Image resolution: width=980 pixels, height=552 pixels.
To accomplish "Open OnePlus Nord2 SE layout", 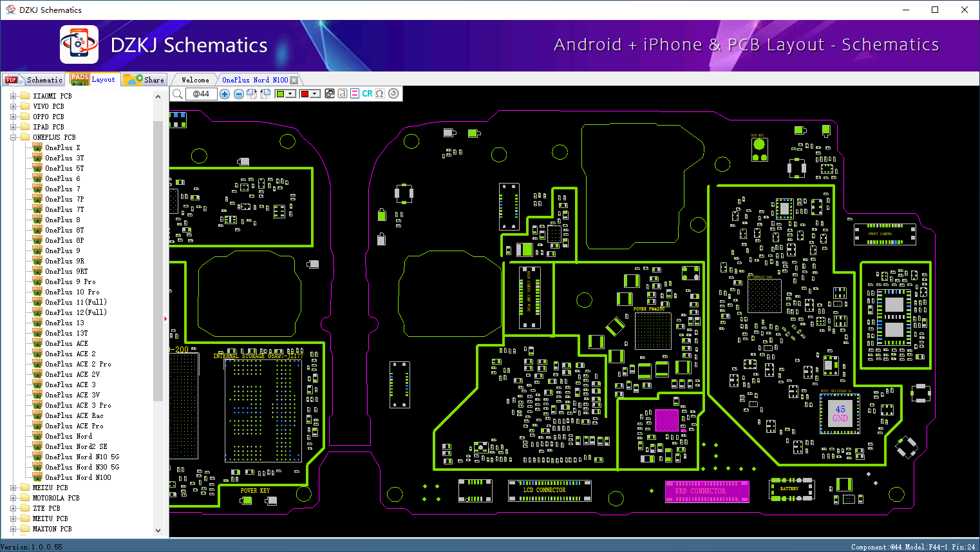I will tap(76, 446).
